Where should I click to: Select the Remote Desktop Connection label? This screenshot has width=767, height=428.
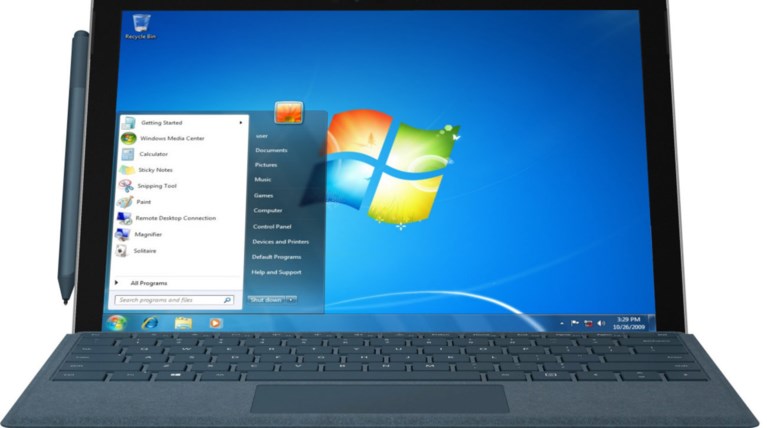coord(176,218)
